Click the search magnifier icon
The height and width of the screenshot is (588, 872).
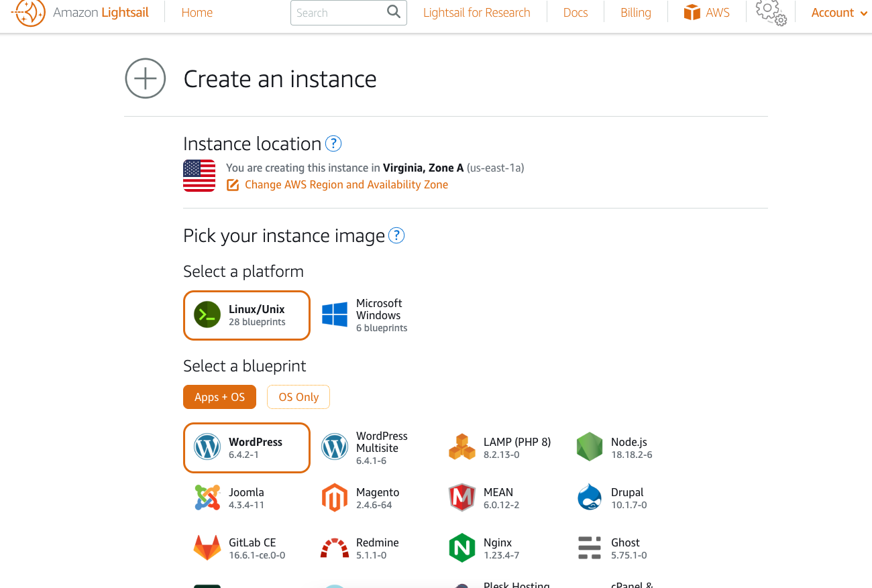[394, 12]
